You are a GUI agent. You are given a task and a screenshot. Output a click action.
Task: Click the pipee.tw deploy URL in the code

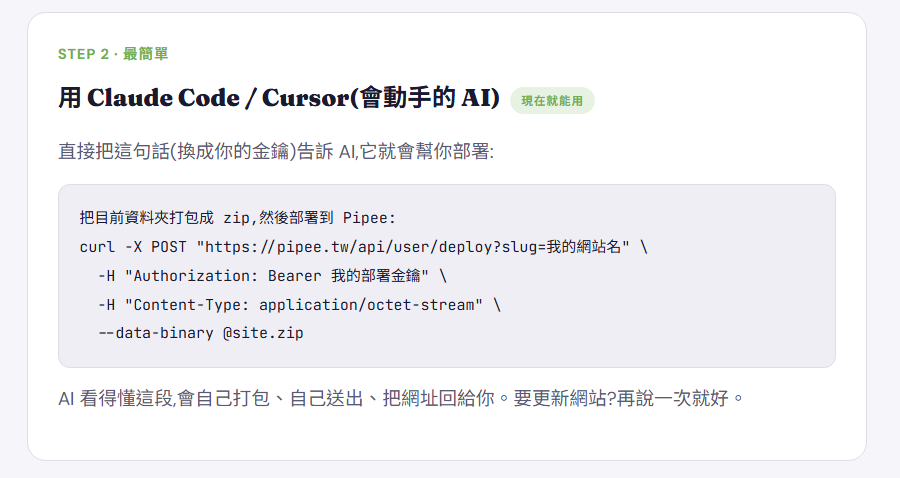click(x=413, y=247)
